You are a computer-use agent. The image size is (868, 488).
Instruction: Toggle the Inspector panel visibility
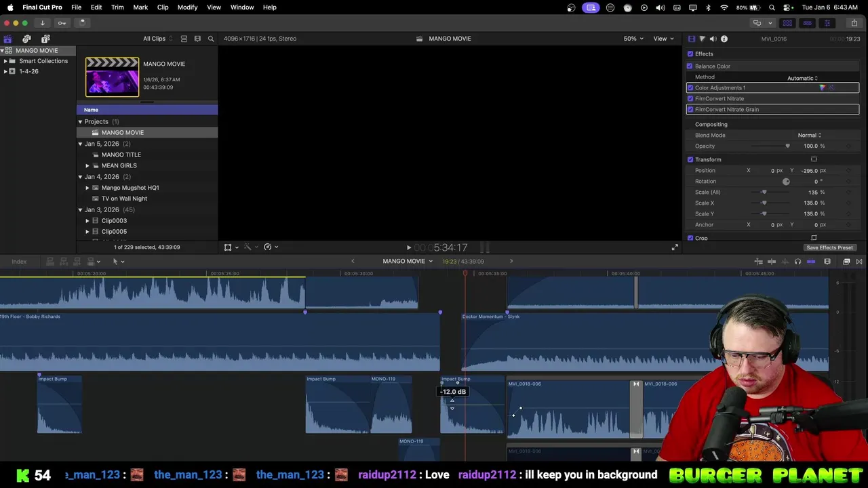[x=827, y=23]
